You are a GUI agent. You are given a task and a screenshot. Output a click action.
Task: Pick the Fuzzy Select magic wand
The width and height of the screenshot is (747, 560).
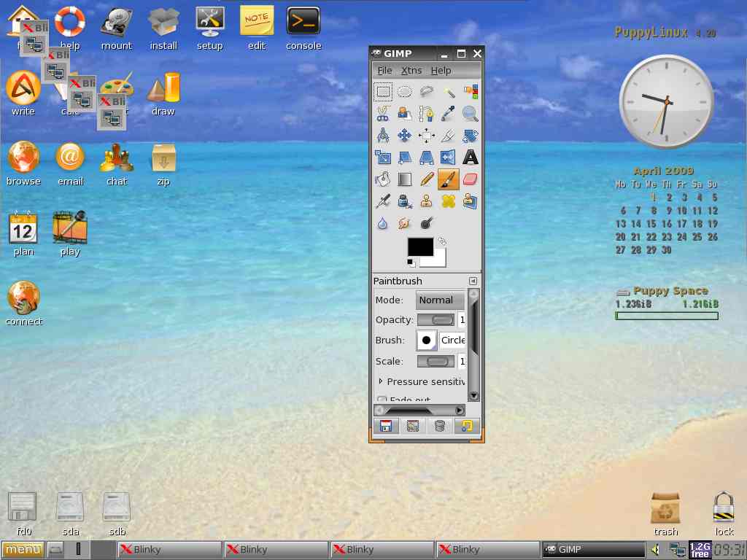[449, 91]
